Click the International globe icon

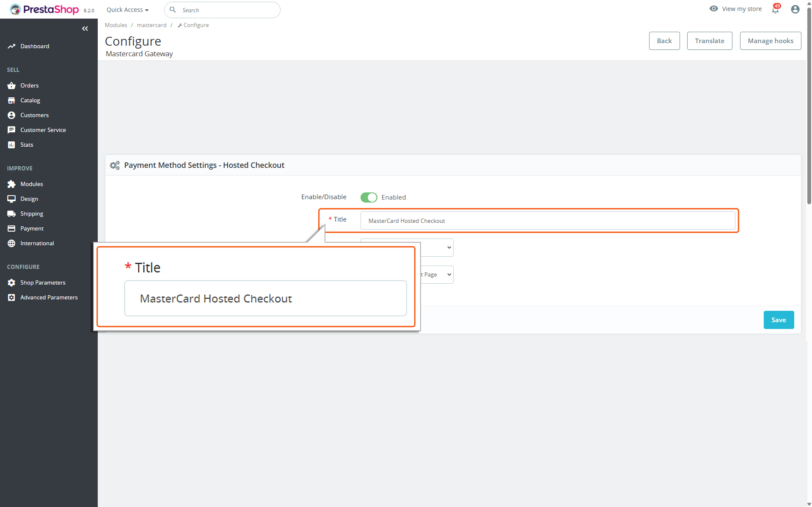11,244
